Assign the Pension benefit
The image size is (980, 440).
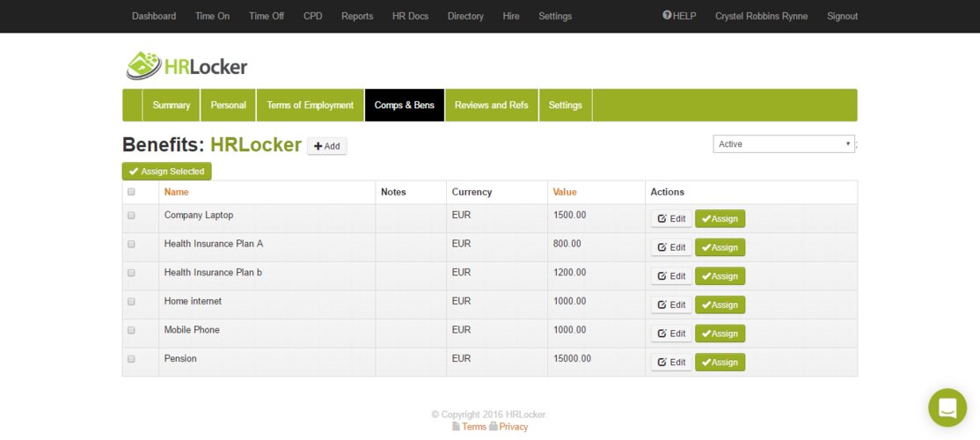click(720, 363)
